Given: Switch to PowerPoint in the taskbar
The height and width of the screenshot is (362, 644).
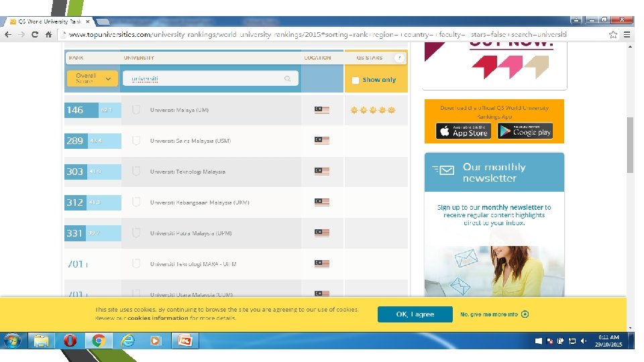Looking at the screenshot, I should 185,341.
